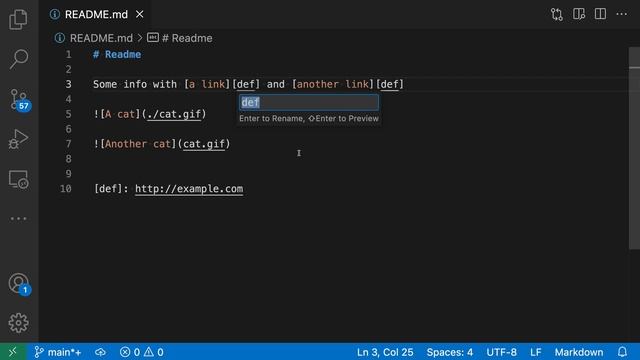Click the second [def] reference on line 3
Image resolution: width=640 pixels, height=360 pixels.
pos(390,84)
